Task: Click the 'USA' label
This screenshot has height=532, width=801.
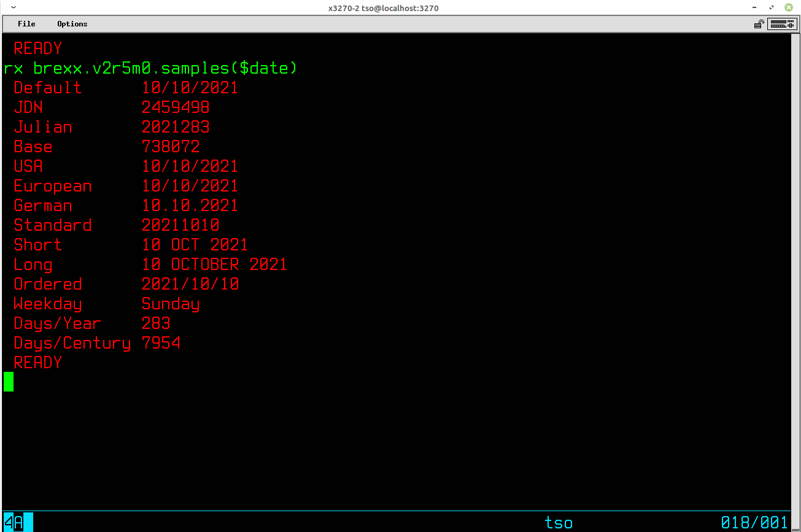Action: [28, 166]
